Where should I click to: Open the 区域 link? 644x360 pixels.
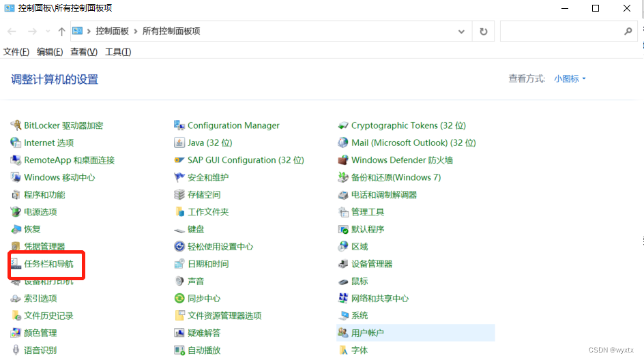point(360,246)
